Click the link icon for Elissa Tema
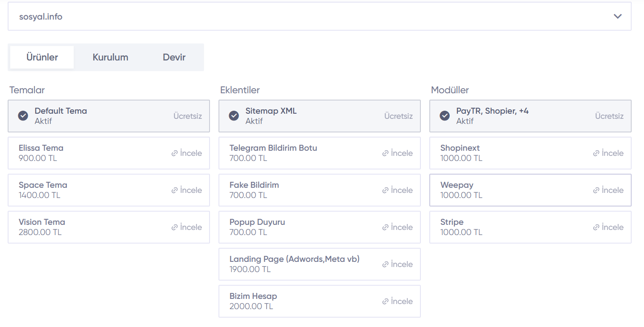This screenshot has width=644, height=327. (174, 153)
